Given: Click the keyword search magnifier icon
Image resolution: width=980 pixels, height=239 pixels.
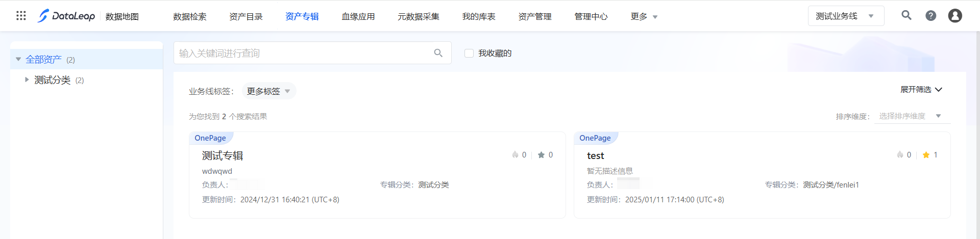Looking at the screenshot, I should click(x=438, y=53).
